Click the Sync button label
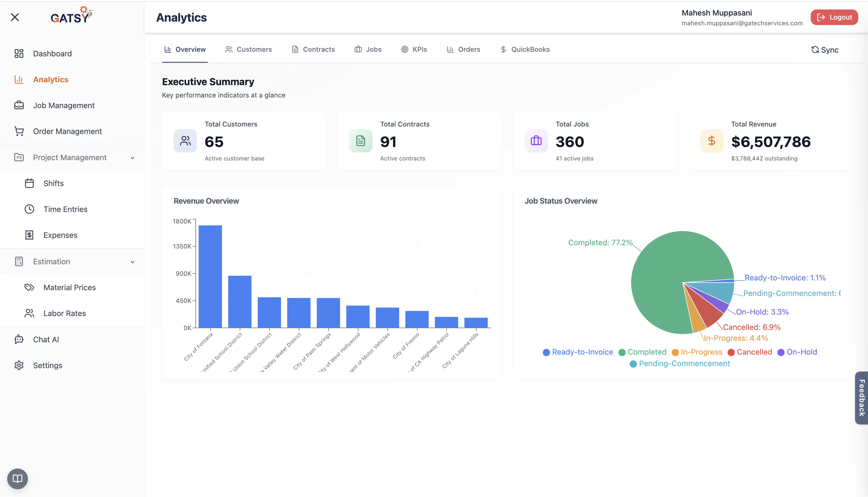868x497 pixels. point(830,50)
